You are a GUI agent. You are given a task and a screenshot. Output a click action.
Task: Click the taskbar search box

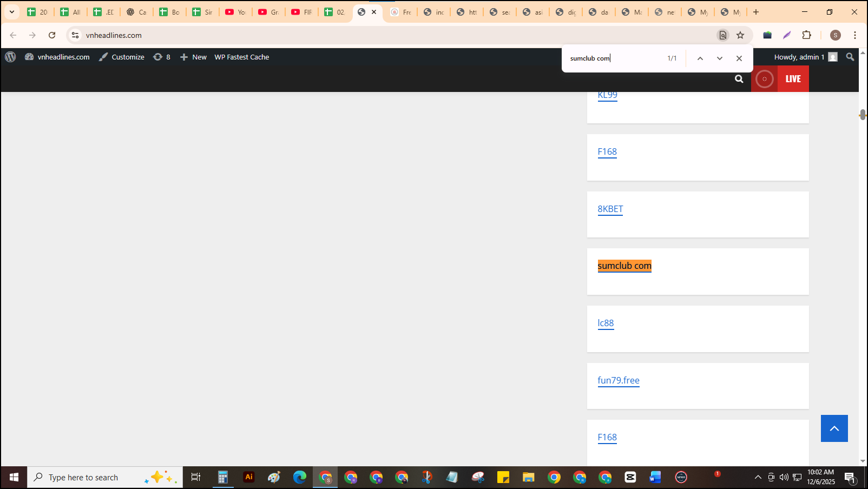(x=105, y=477)
